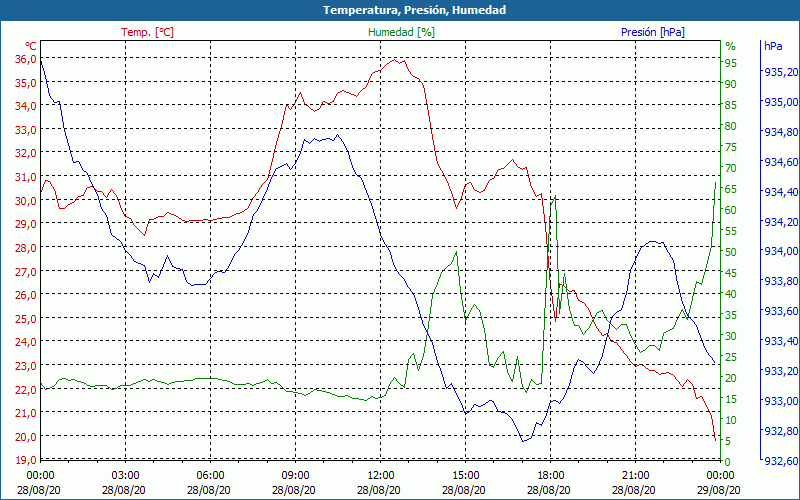This screenshot has width=800, height=500.
Task: Click pressure axis value '933,80'
Action: point(781,282)
